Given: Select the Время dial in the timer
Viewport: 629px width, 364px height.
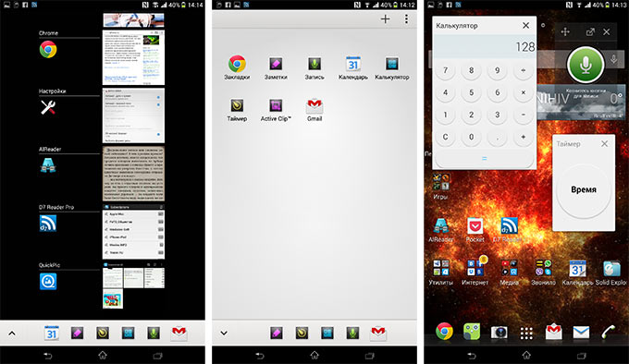Looking at the screenshot, I should click(x=584, y=189).
